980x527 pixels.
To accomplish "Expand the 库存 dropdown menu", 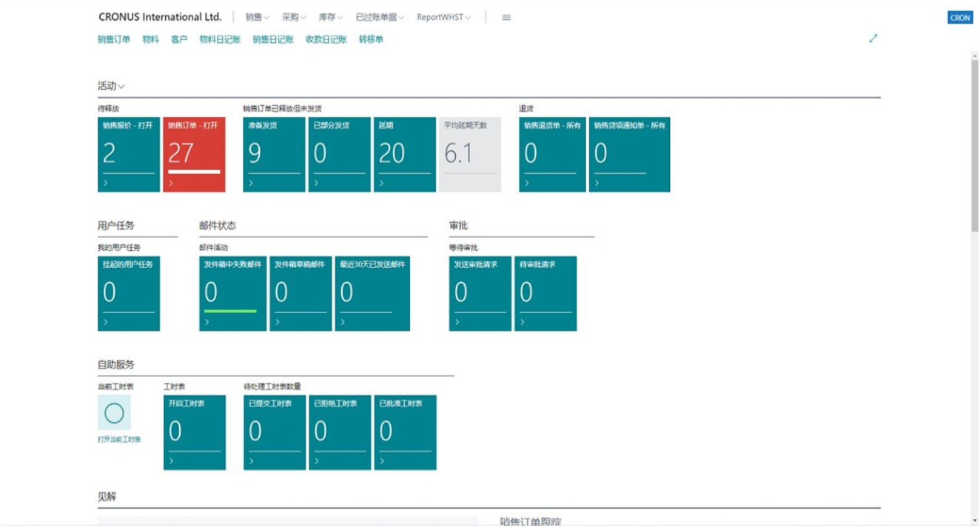I will click(329, 16).
